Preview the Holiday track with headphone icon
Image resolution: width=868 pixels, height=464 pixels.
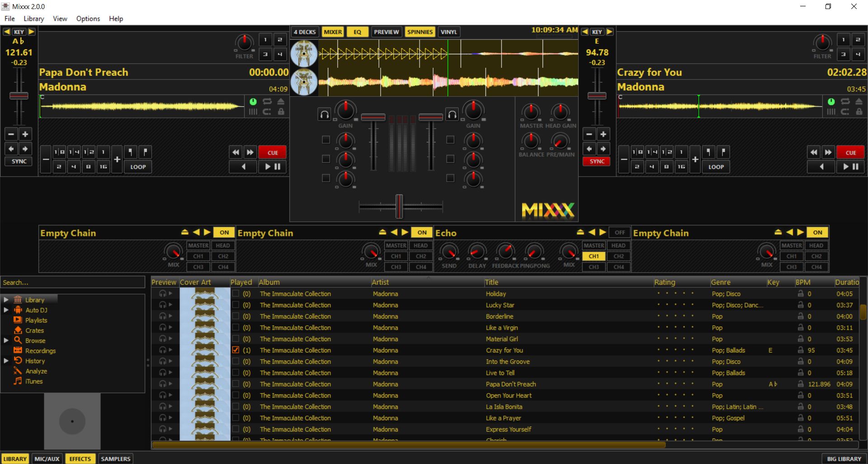163,293
